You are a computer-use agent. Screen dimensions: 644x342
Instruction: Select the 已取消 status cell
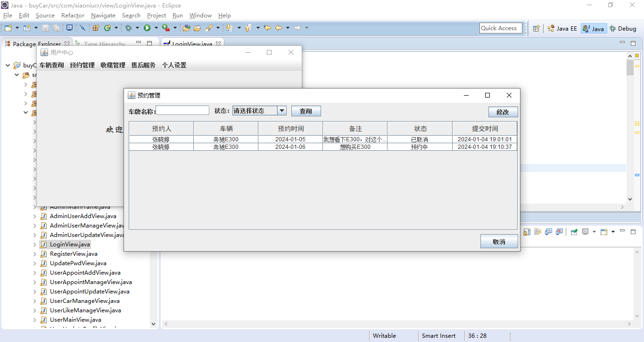pyautogui.click(x=420, y=139)
